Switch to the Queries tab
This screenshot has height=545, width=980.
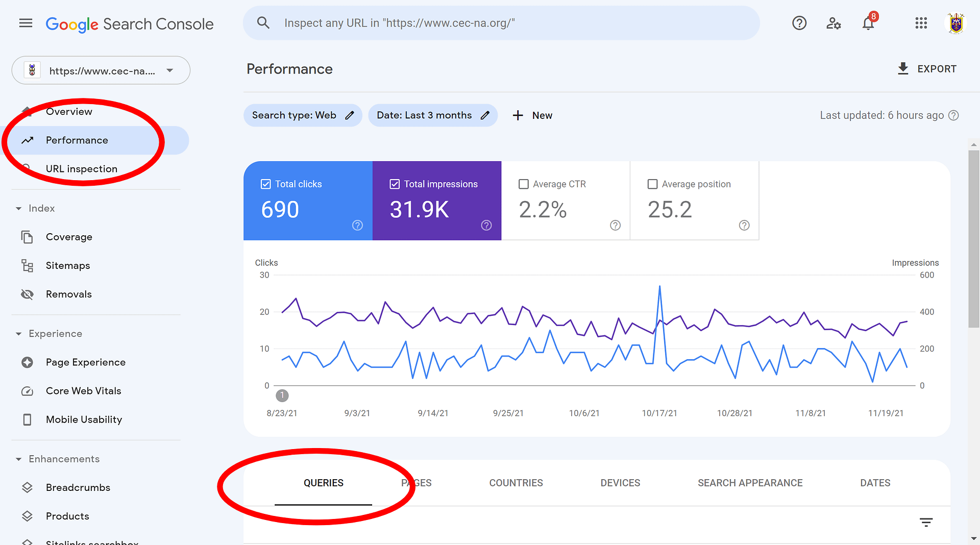click(323, 483)
